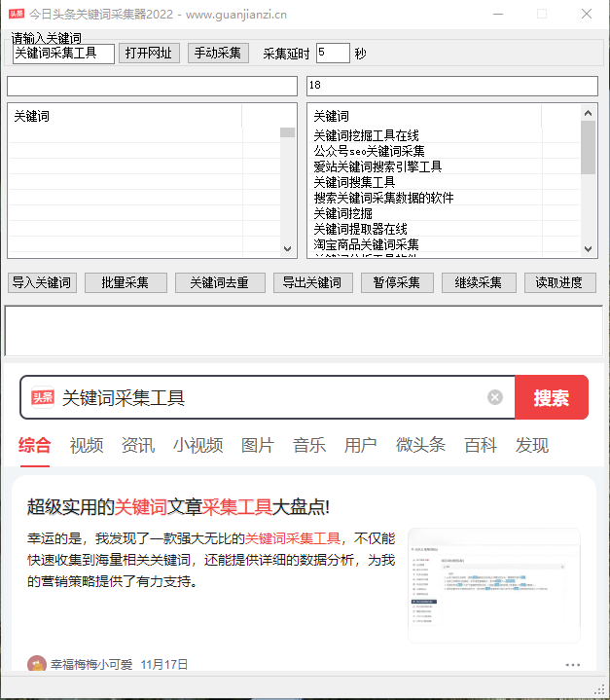Click the article summary paragraph text
This screenshot has height=700, width=610.
point(211,560)
